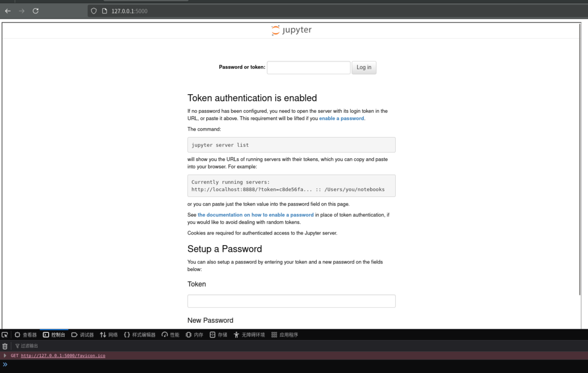
Task: Click the 'Setup a Password' heading
Action: point(225,249)
